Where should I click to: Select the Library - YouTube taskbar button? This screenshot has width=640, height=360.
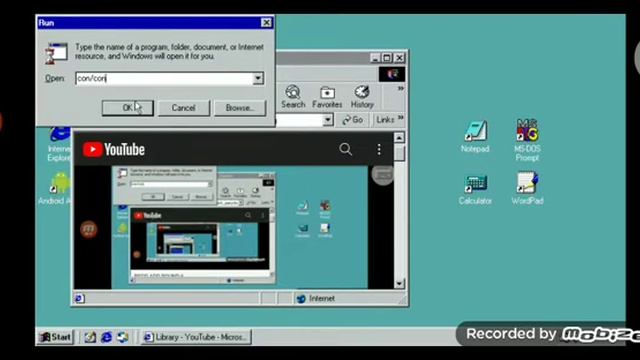(x=197, y=337)
